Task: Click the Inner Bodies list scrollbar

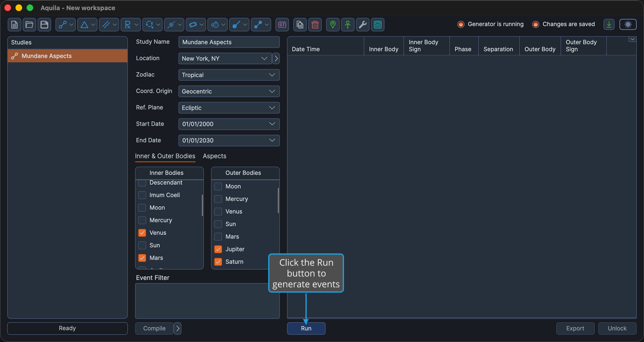Action: [x=202, y=205]
